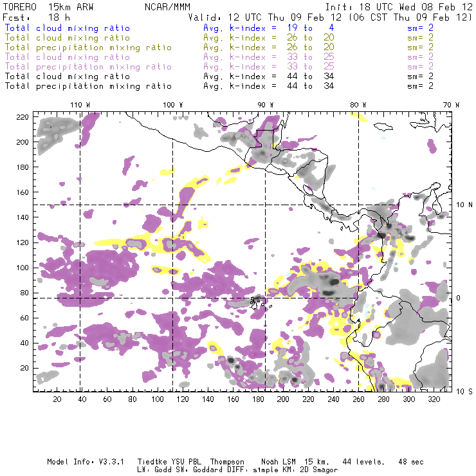This screenshot has width=476, height=476.
Task: Click the black "Total cloud mixing ratio" legend row
Action: coord(68,77)
